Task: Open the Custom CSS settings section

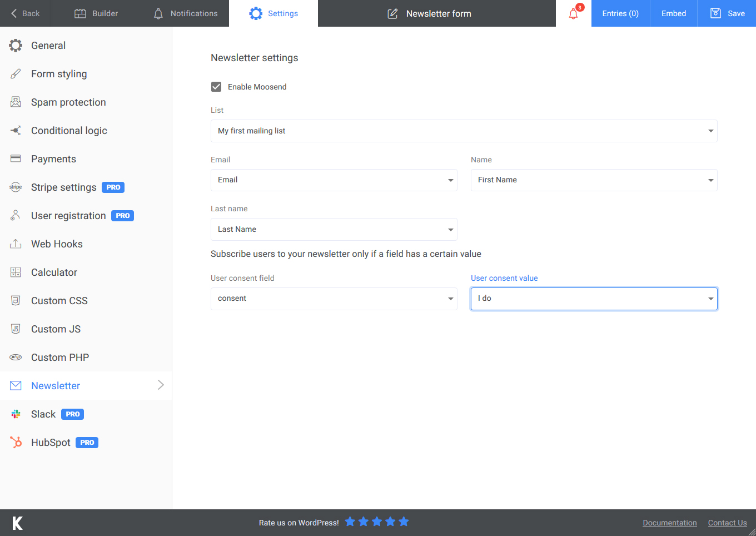Action: (x=86, y=301)
